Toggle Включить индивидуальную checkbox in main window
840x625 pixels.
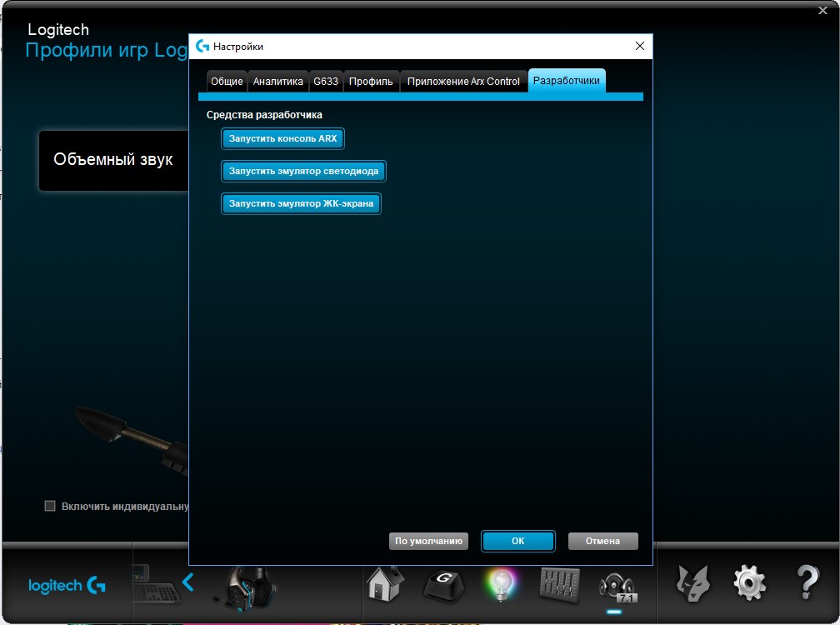(50, 506)
